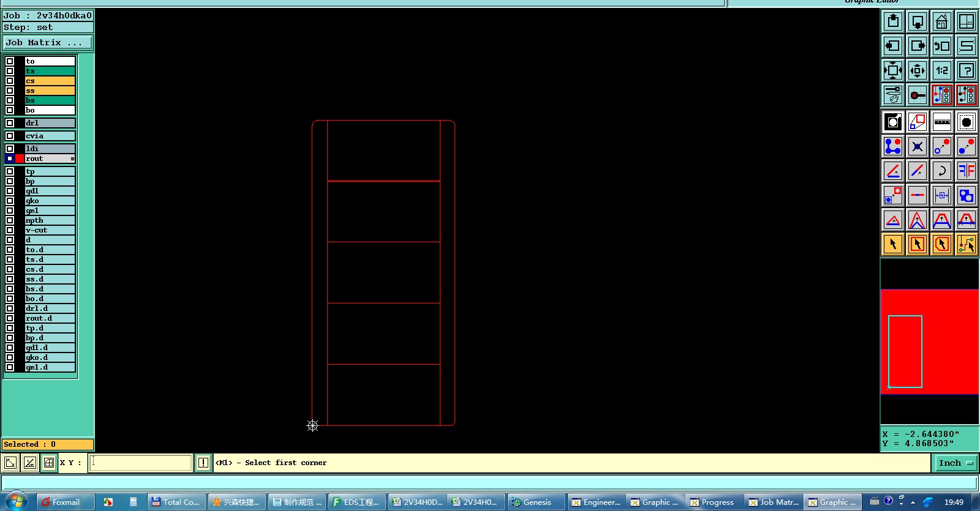Click the horizontal red-blue line segment icon
The width and height of the screenshot is (980, 511).
tap(918, 195)
